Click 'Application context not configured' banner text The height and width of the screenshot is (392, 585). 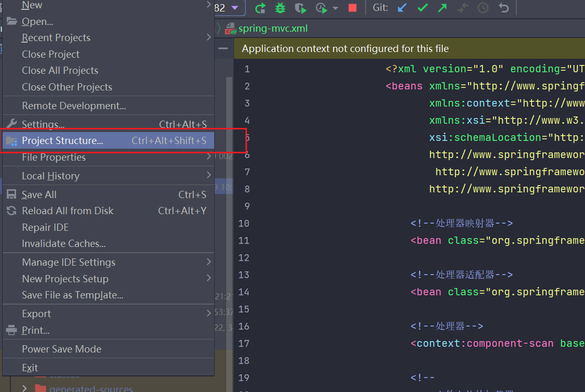tap(345, 48)
